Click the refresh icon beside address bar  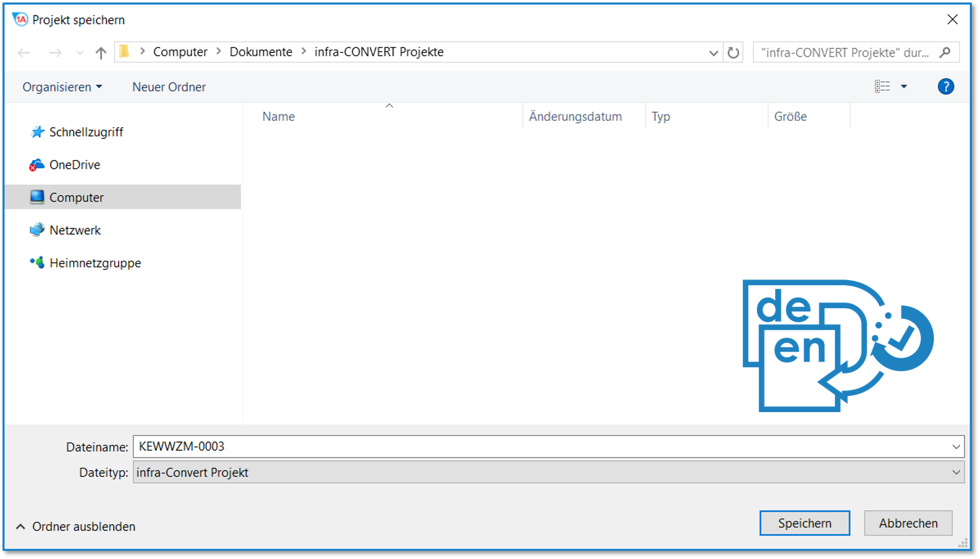[x=733, y=53]
